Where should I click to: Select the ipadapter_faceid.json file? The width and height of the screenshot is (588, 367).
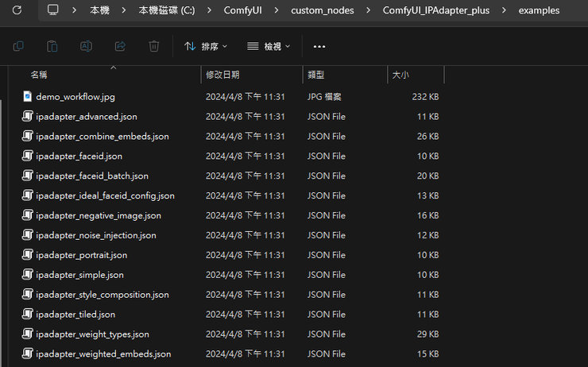(x=79, y=156)
